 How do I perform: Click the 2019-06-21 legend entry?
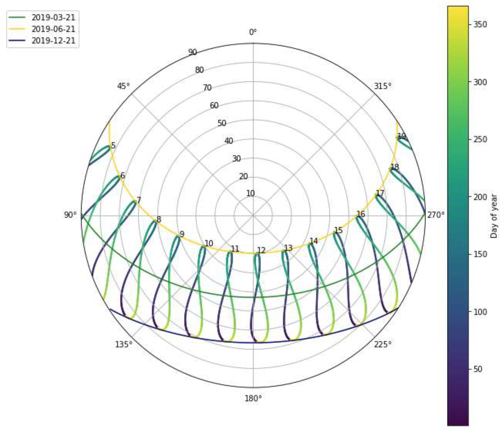pyautogui.click(x=53, y=29)
